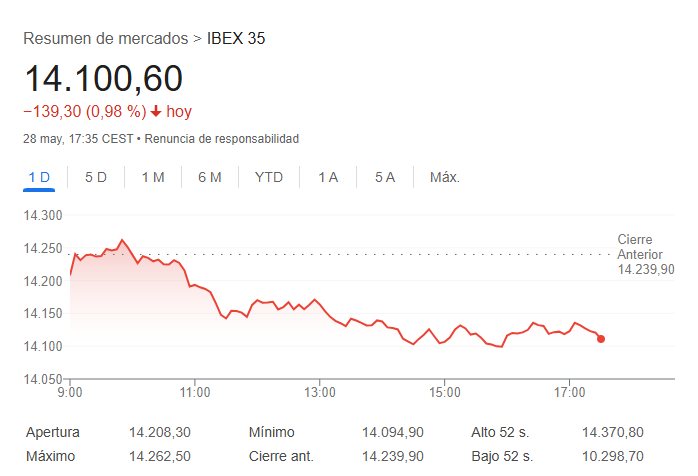Click the Mínimo value 14.094,90

(393, 433)
